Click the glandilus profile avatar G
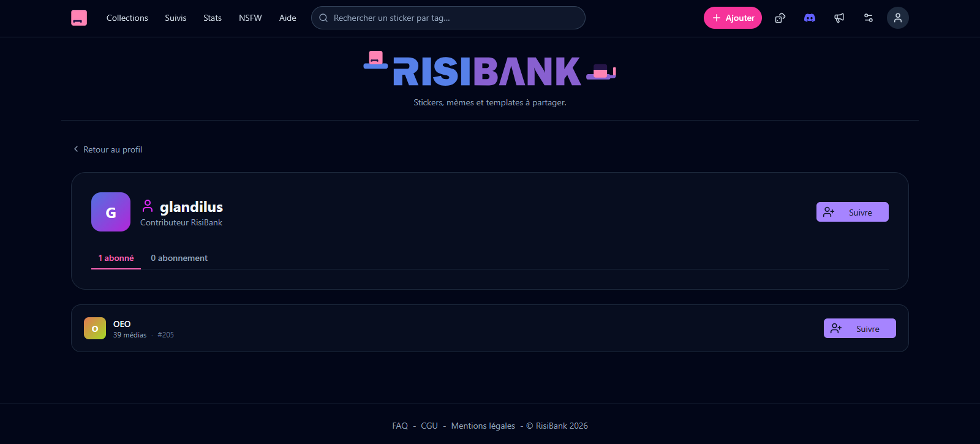 coord(111,212)
